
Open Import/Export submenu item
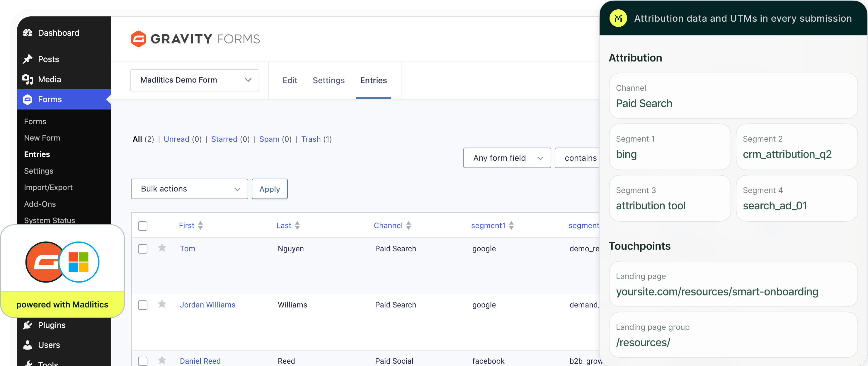[48, 187]
